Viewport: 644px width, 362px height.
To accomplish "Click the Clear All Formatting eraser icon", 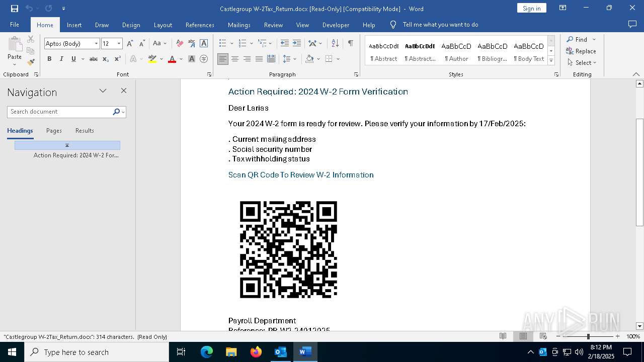I will [x=180, y=44].
